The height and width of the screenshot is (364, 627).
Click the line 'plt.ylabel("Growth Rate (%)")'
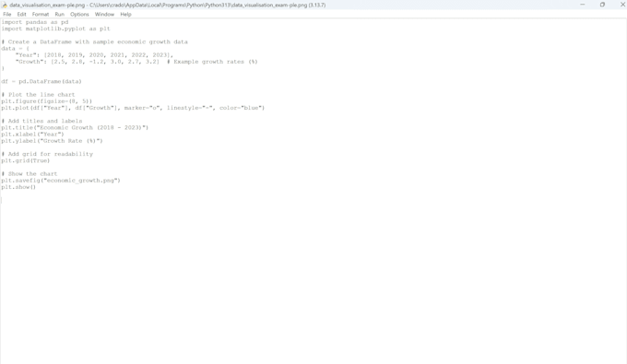pos(52,141)
